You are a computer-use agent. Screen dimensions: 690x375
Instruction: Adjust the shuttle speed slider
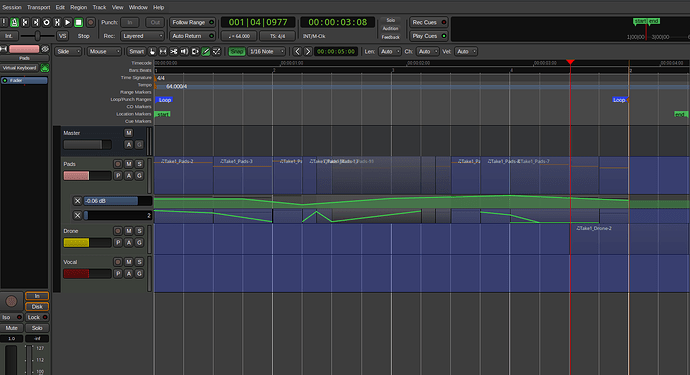(37, 36)
